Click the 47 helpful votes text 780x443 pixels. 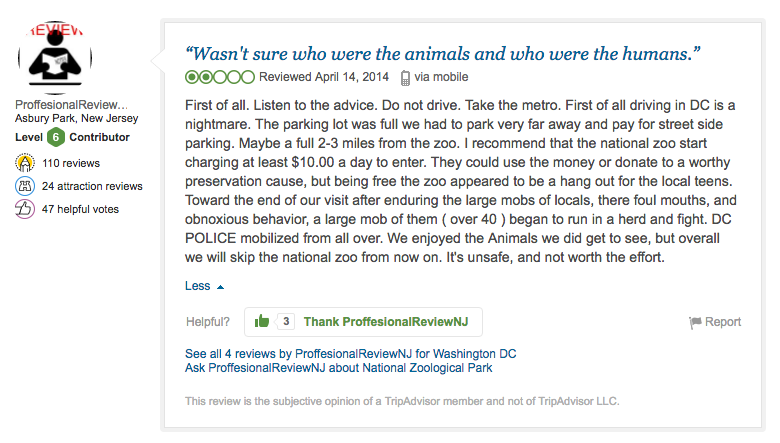tap(81, 209)
